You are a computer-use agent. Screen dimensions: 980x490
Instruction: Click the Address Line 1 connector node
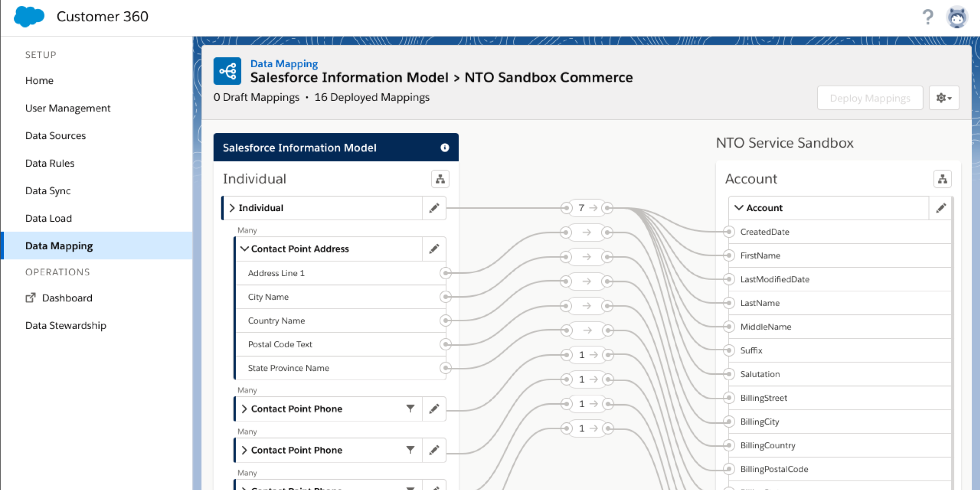446,273
